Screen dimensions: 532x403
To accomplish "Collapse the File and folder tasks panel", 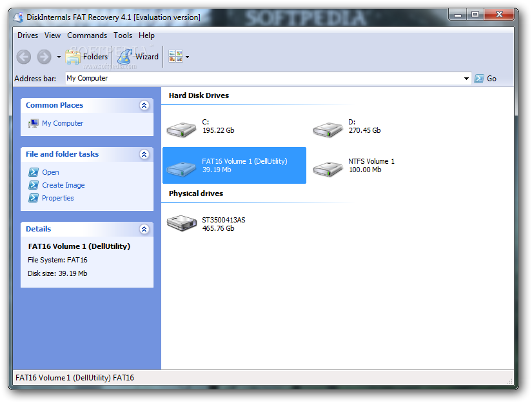I will (x=144, y=154).
